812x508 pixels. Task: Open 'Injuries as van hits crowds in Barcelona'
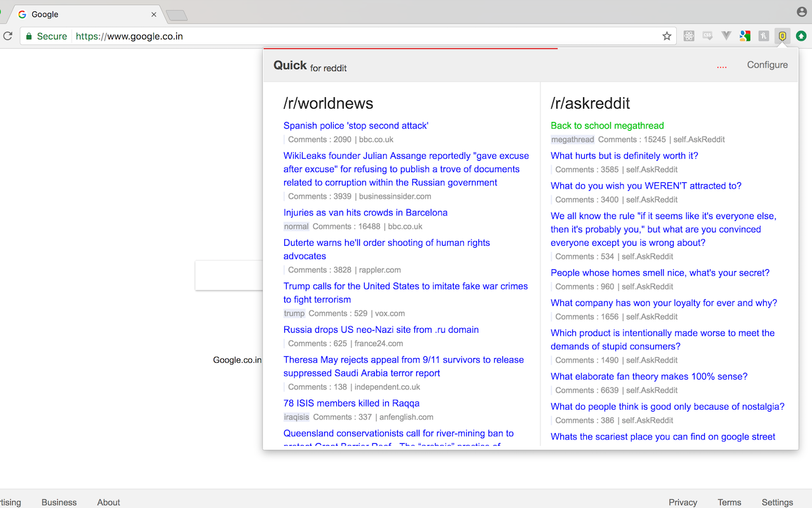pyautogui.click(x=365, y=213)
